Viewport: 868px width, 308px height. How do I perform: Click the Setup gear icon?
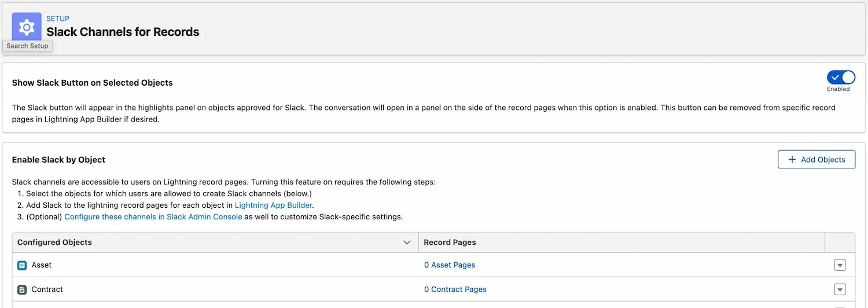tap(27, 27)
